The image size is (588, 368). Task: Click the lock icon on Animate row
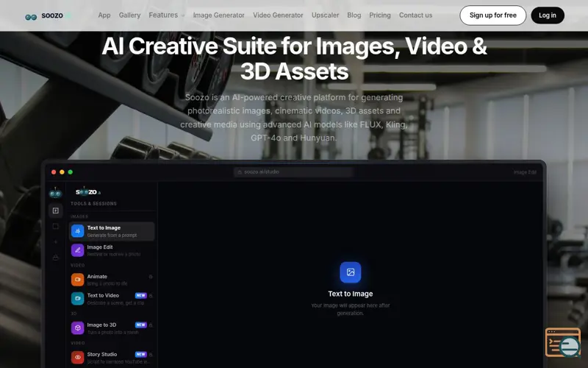tap(151, 277)
